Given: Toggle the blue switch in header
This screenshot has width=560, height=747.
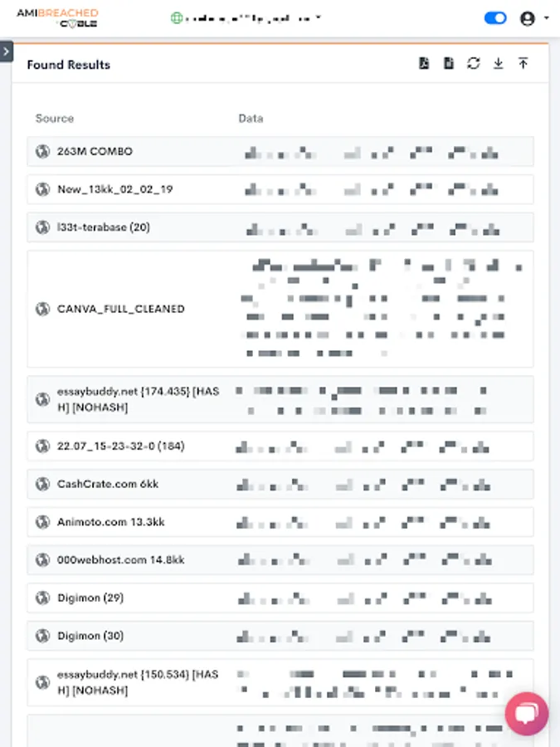Looking at the screenshot, I should click(x=495, y=18).
